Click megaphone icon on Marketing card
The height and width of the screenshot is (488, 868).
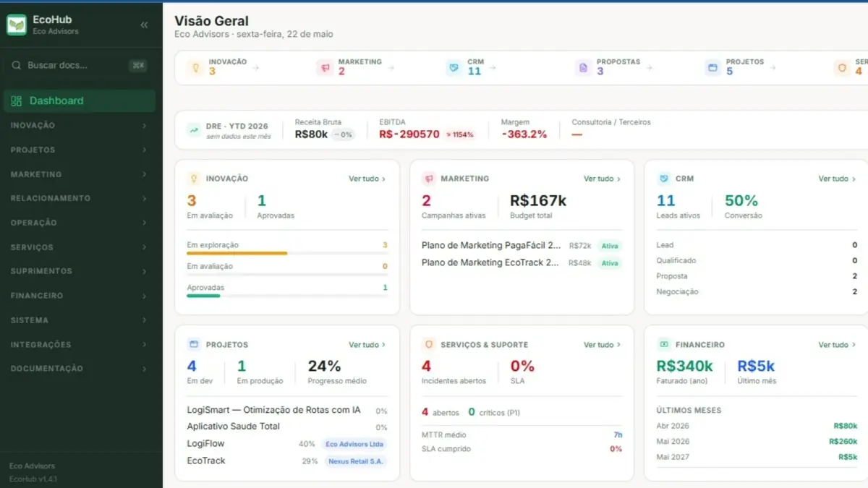pos(428,178)
